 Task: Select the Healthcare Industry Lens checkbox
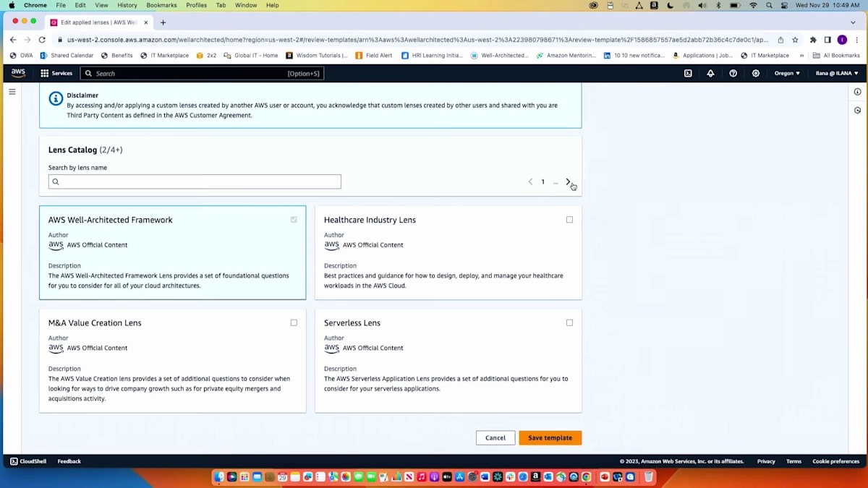569,220
